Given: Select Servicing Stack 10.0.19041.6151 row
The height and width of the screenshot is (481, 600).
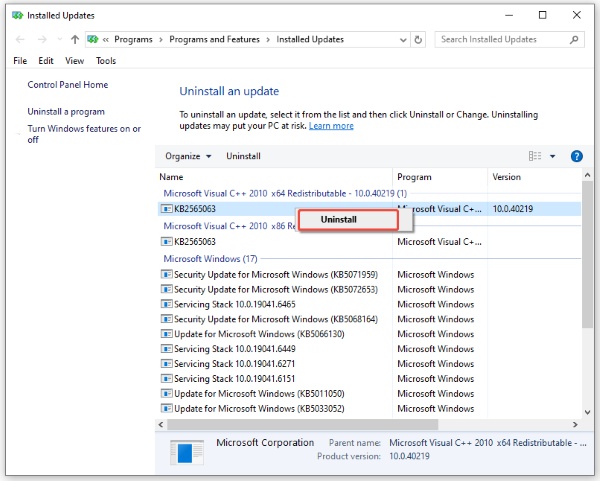Looking at the screenshot, I should [x=369, y=379].
